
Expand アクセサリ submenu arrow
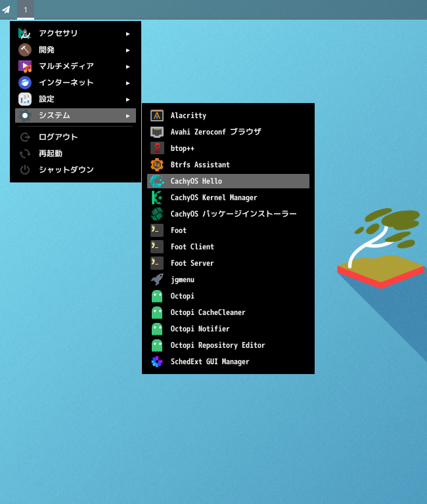click(127, 33)
